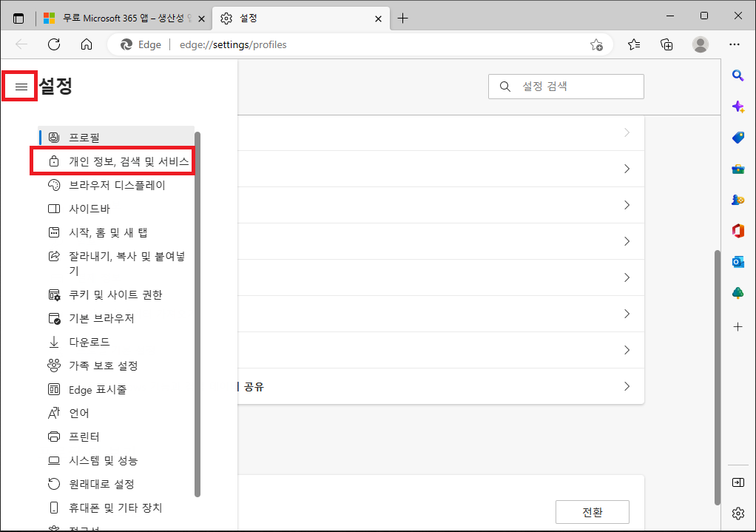The image size is (756, 532).
Task: Open 원래대로 설정 item
Action: pyautogui.click(x=116, y=484)
